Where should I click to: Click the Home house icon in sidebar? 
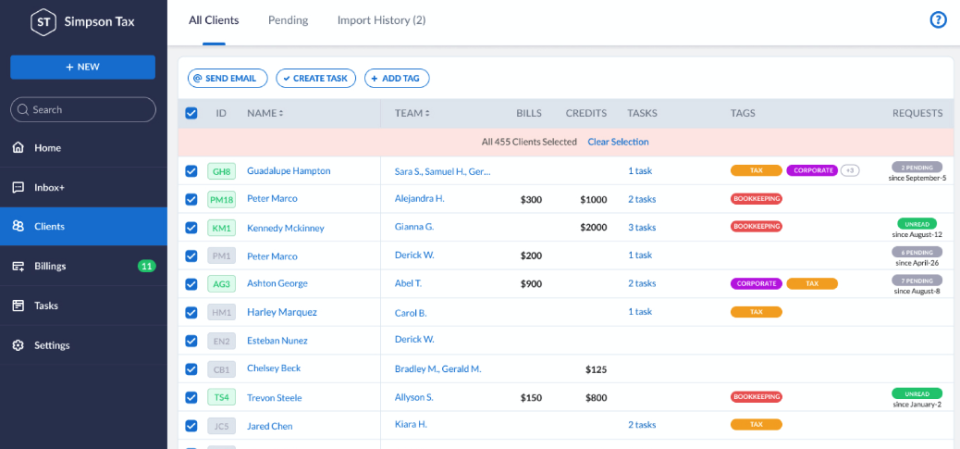click(18, 148)
